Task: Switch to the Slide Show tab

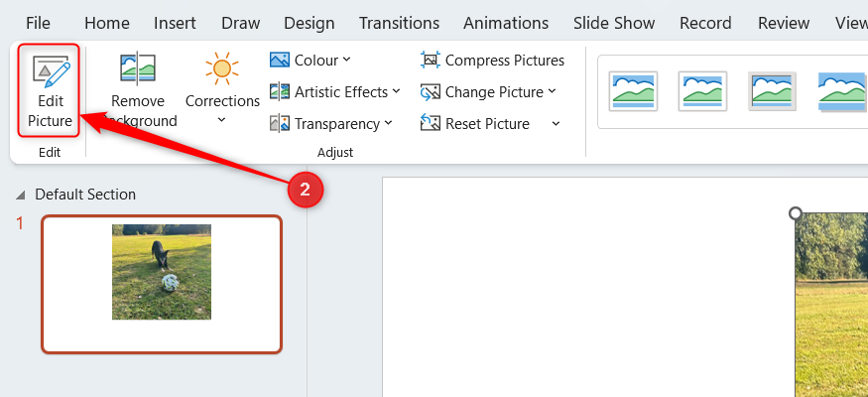Action: click(614, 23)
